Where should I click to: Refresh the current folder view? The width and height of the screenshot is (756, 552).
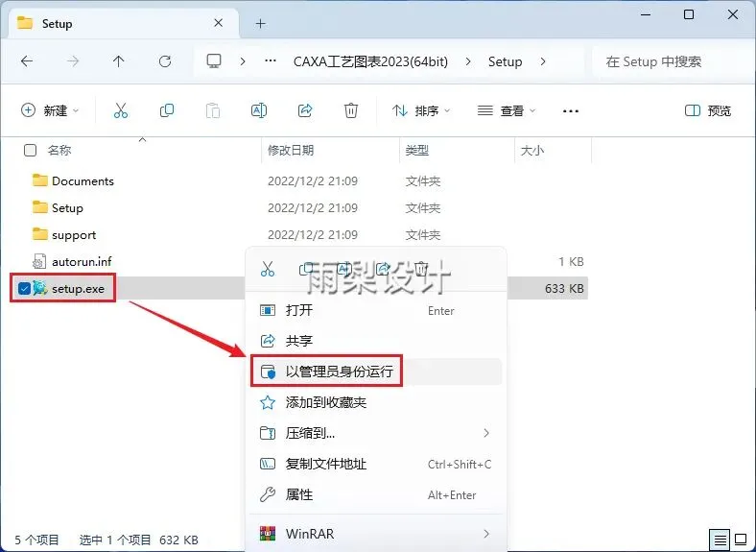click(x=165, y=61)
